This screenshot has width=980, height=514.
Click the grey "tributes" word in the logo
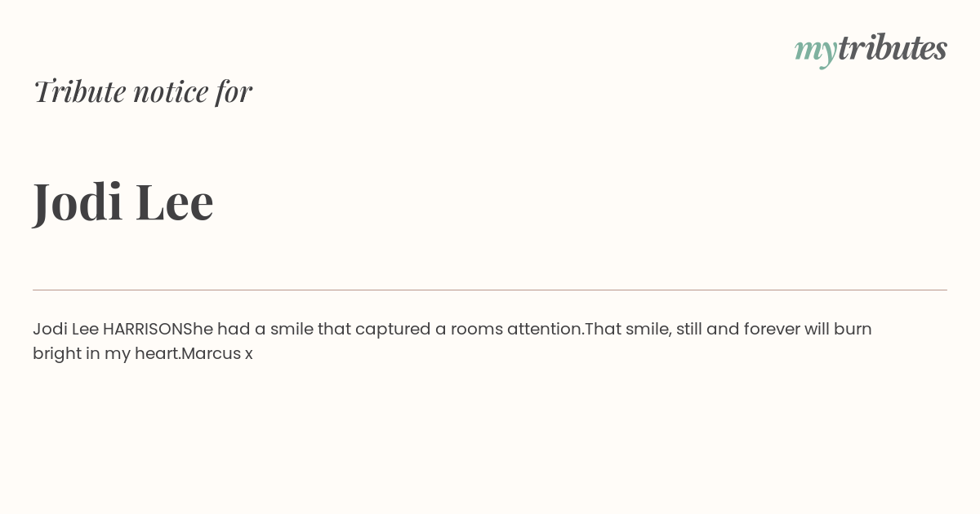pos(893,47)
